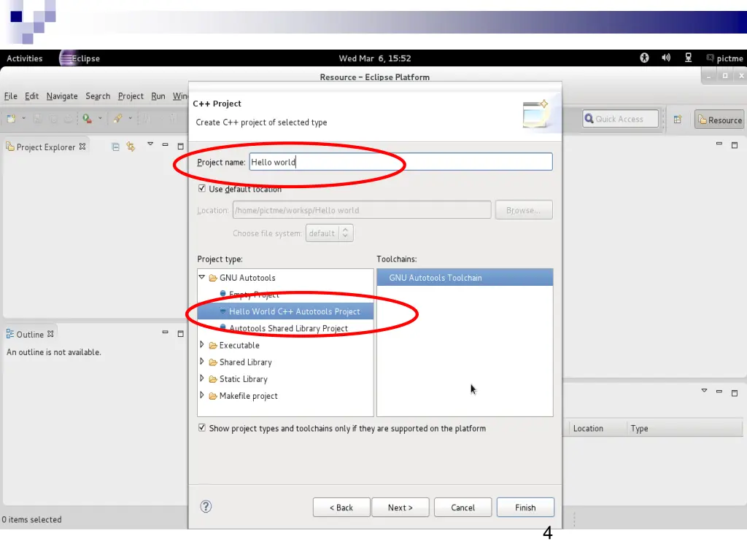Viewport: 747px width, 560px height.
Task: Open the External Tools dropdown arrow
Action: [99, 118]
